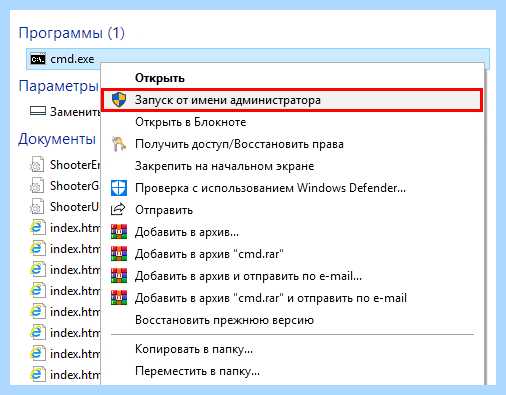Click the file icon of ShooterG document
The height and width of the screenshot is (395, 506).
pos(37,185)
